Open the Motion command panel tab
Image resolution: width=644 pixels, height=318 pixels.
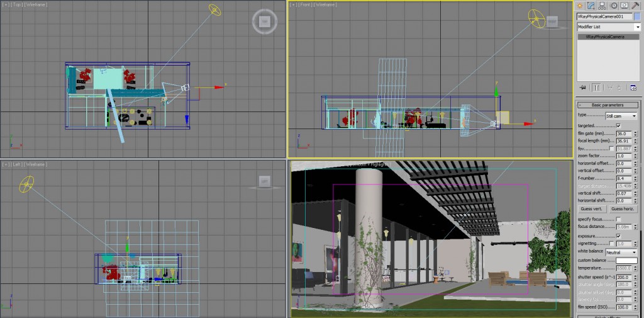tap(613, 6)
